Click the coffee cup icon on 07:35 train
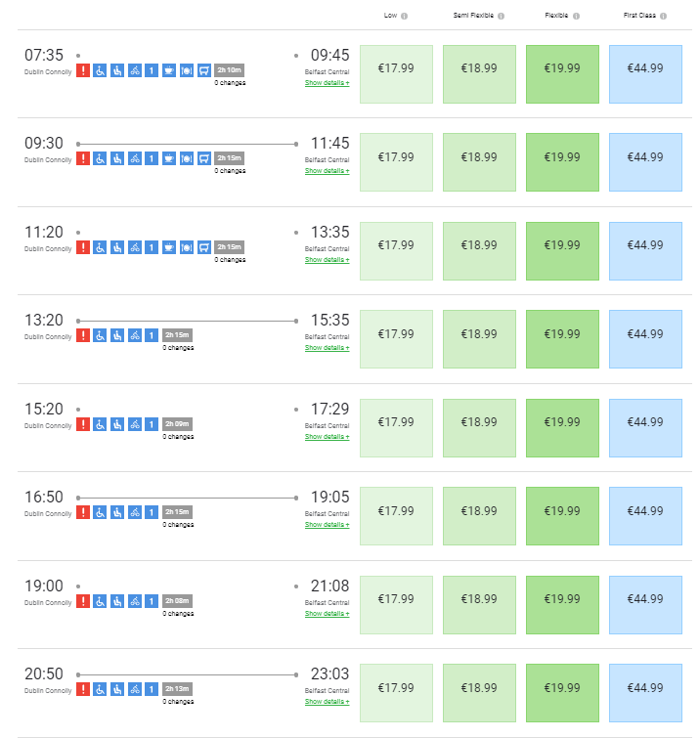The height and width of the screenshot is (738, 700). coord(169,70)
